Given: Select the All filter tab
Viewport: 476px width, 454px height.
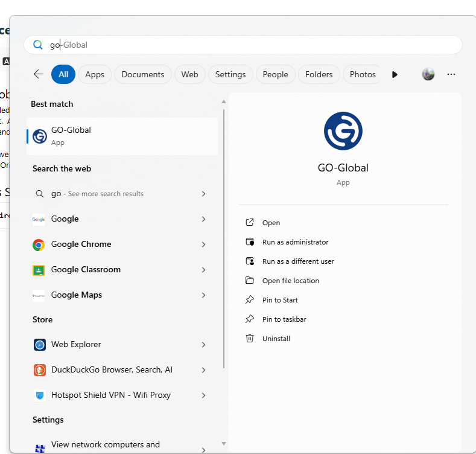Looking at the screenshot, I should pos(63,74).
